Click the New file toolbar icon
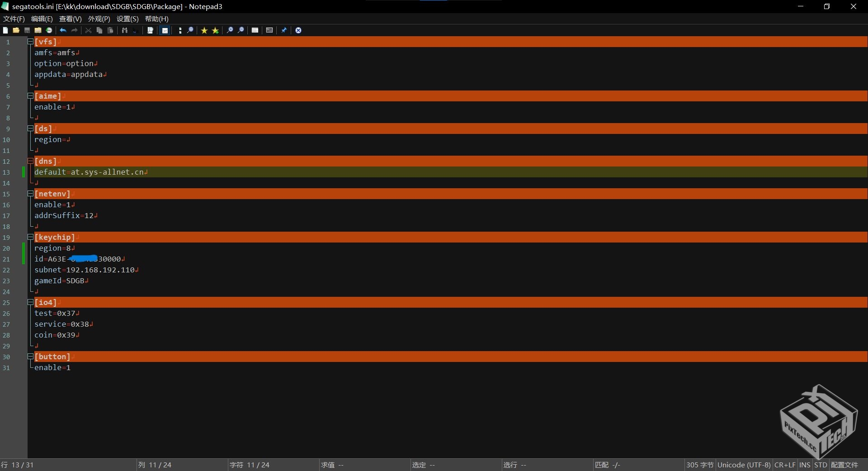The width and height of the screenshot is (868, 471). pos(5,30)
